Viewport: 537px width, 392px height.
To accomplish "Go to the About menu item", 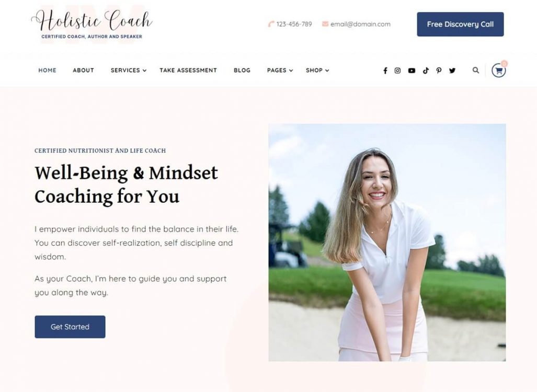I will 83,70.
